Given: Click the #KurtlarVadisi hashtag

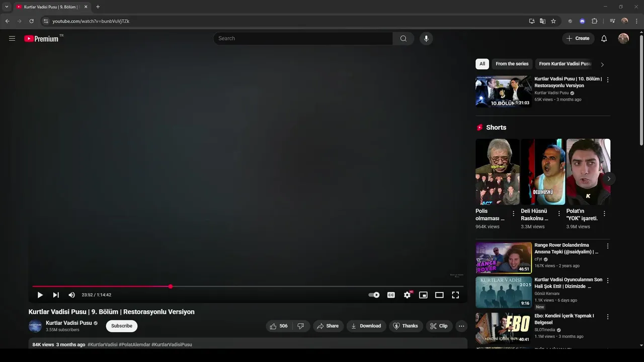Looking at the screenshot, I should coord(103,344).
